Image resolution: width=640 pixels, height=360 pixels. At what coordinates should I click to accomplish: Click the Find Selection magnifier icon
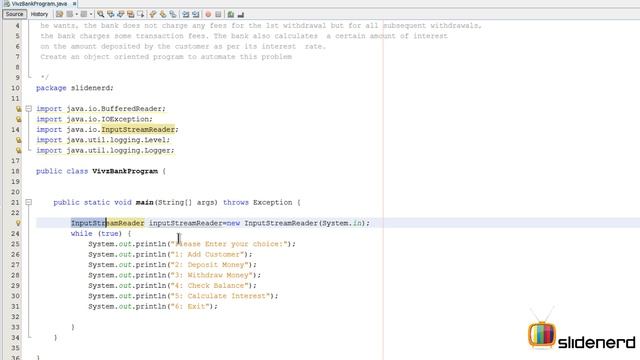100,14
